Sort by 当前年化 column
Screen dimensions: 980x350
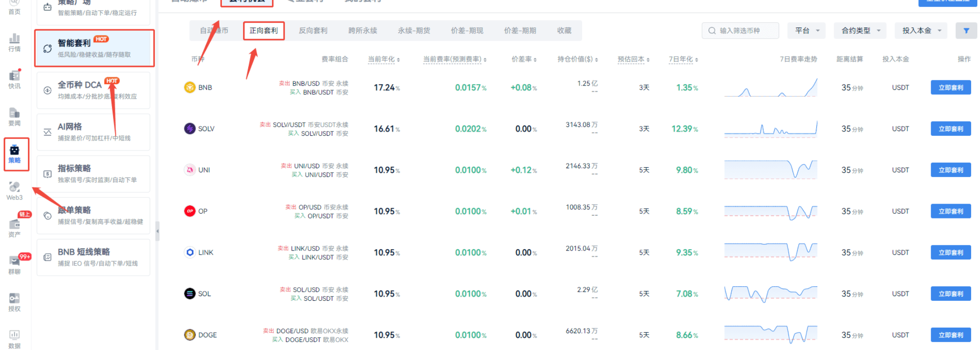pos(384,59)
